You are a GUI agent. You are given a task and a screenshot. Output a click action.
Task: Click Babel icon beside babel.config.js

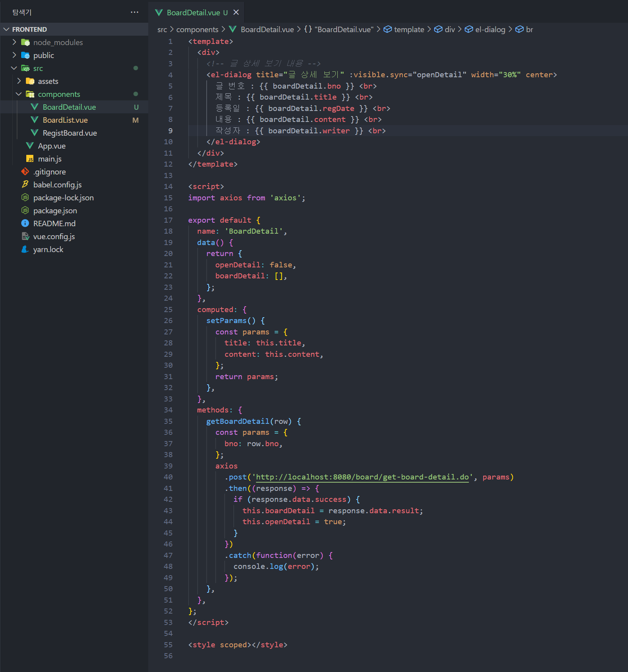click(x=25, y=184)
